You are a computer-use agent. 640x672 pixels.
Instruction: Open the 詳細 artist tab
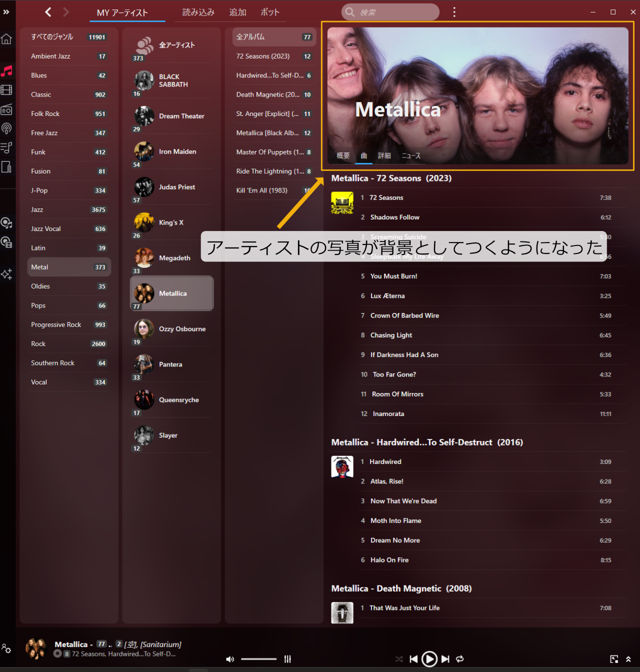pos(384,155)
